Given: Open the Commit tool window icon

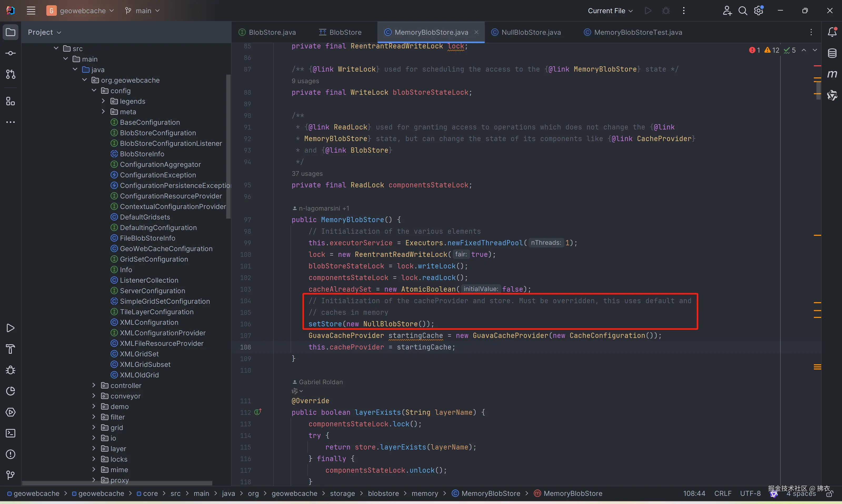Looking at the screenshot, I should (x=11, y=53).
